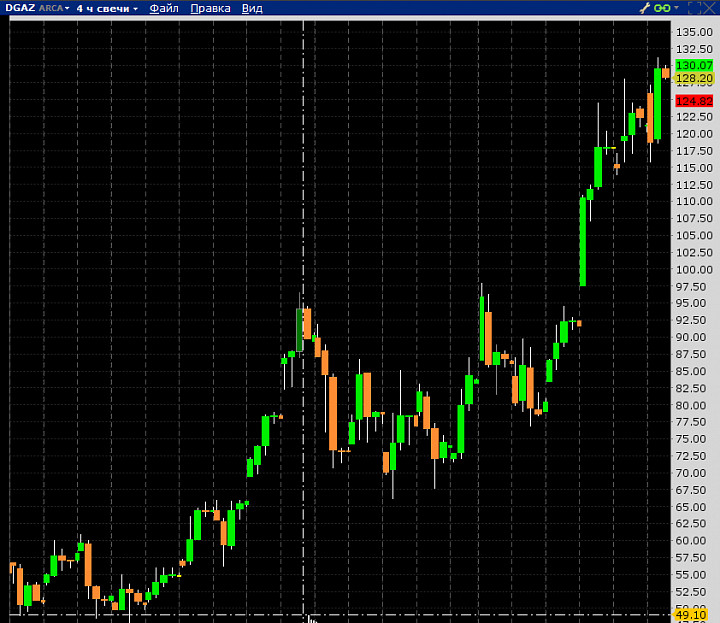
Task: Open the '4 ч свечи' timeframe dropdown
Action: [x=107, y=8]
